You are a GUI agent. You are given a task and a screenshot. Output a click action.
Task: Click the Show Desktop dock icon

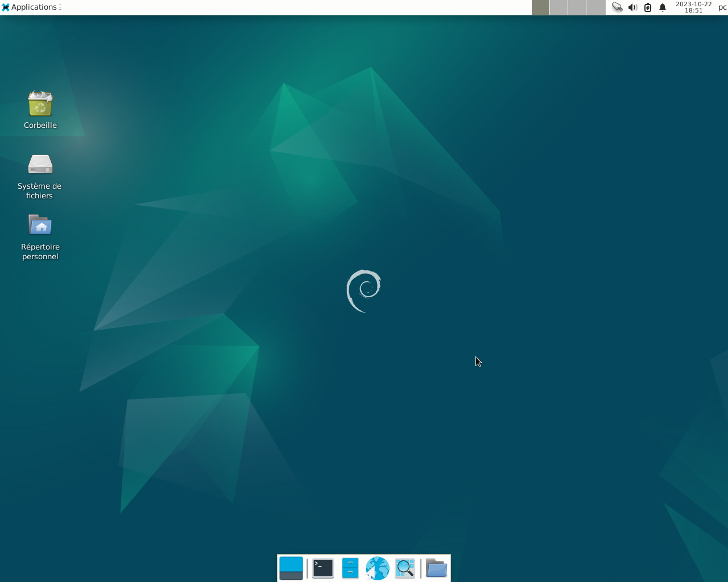pos(291,568)
